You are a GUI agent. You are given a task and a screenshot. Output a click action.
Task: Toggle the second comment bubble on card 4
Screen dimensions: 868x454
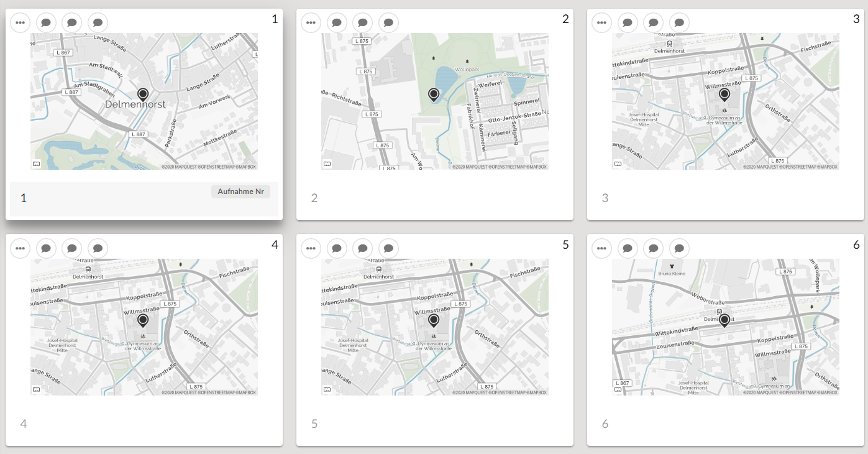click(71, 248)
